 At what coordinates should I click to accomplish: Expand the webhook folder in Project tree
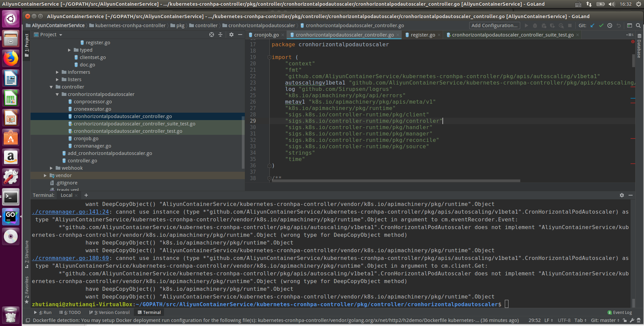click(x=51, y=168)
